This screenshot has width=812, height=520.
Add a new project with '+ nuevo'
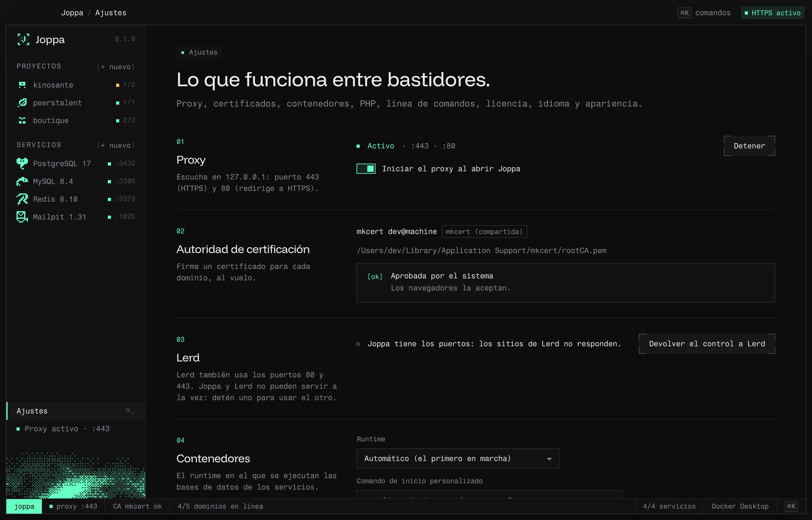click(x=116, y=67)
